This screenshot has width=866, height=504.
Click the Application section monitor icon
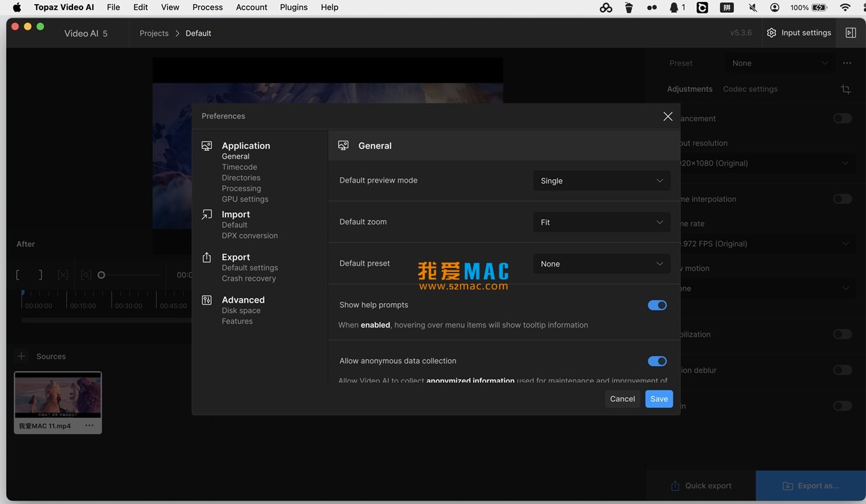[207, 145]
